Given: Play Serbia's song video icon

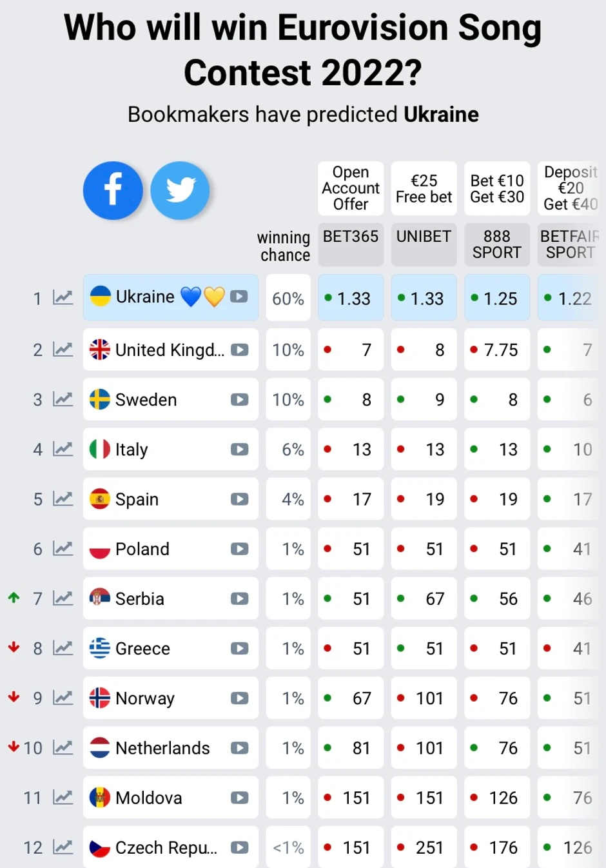Looking at the screenshot, I should pyautogui.click(x=239, y=598).
